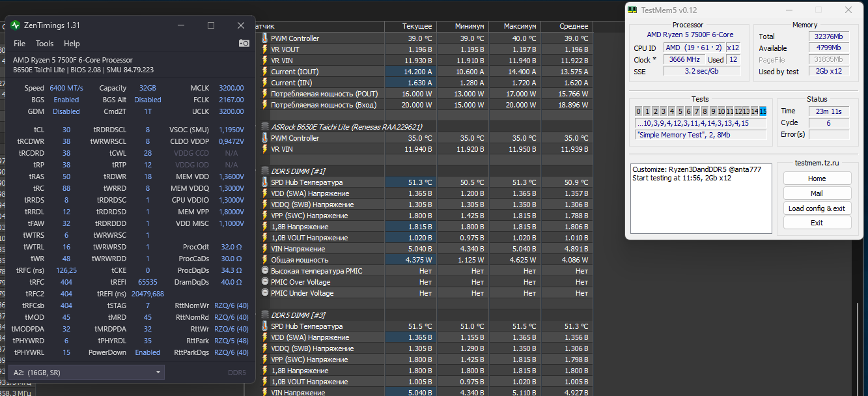Click the testmem.tz.ru label
868x396 pixels.
817,163
